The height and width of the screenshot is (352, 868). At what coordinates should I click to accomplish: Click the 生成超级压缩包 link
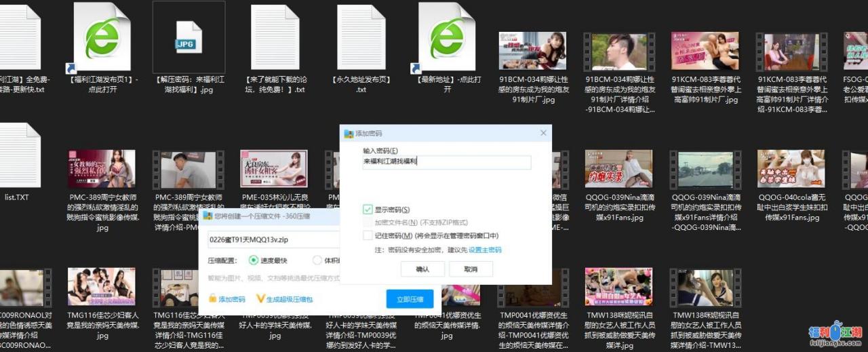(289, 299)
